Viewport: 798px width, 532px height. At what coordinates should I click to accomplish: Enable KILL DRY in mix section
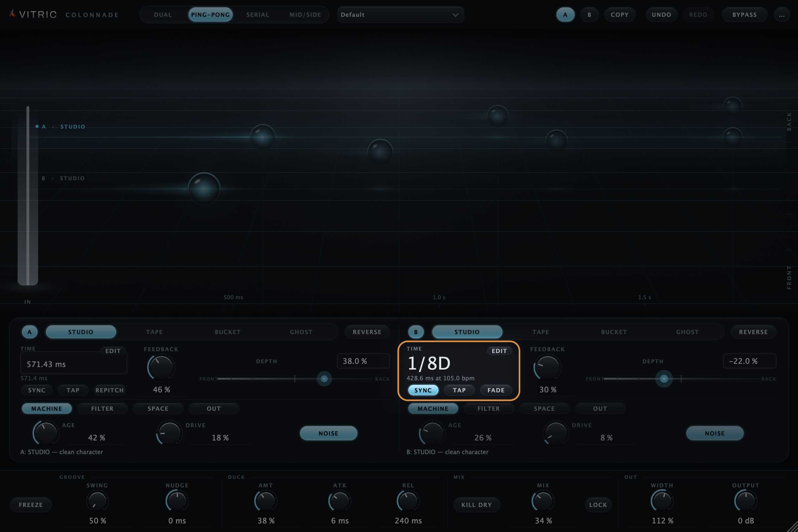point(476,505)
